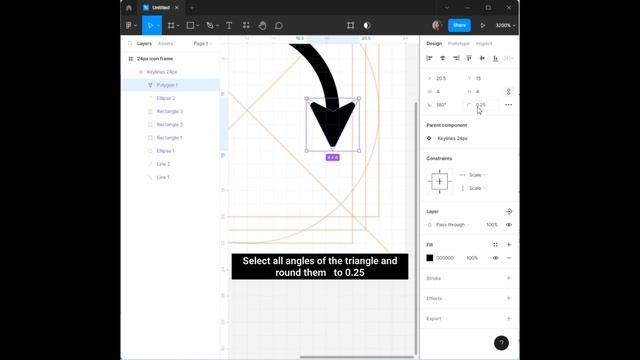Click Align left icon
This screenshot has height=360, width=640.
(x=429, y=58)
